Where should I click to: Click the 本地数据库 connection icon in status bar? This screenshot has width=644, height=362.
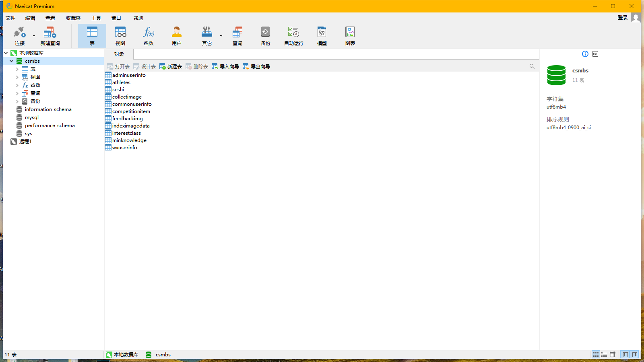click(109, 355)
